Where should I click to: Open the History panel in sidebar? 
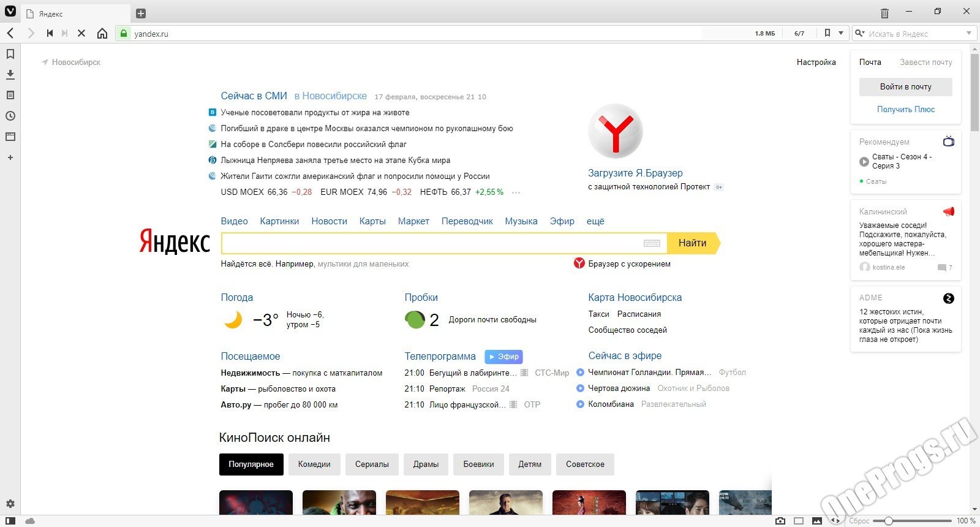point(10,116)
